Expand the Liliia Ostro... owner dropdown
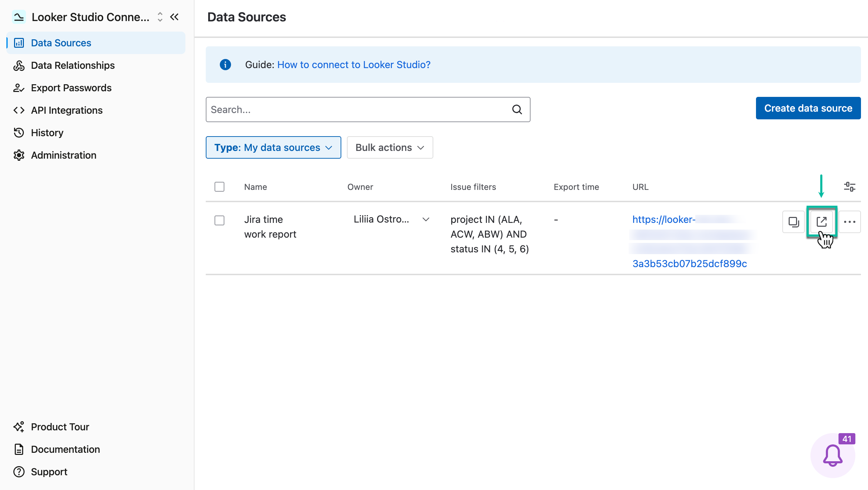 [x=391, y=219]
